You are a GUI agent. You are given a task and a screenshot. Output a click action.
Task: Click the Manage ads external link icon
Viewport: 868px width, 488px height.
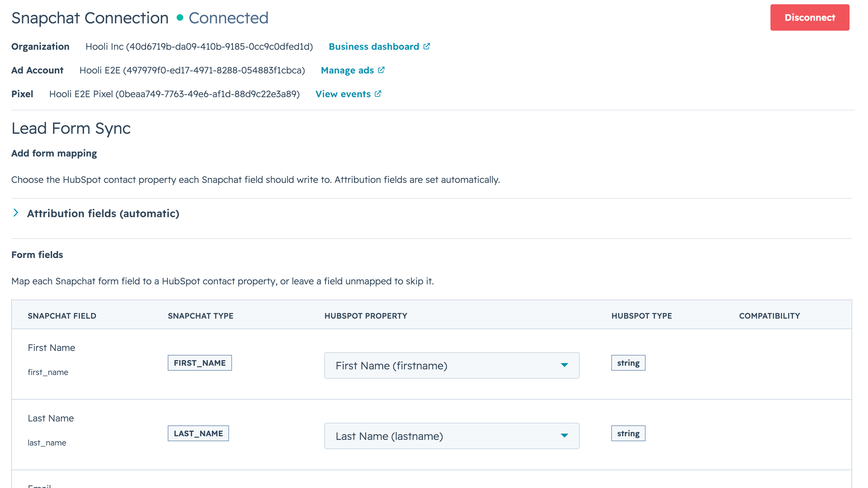(x=381, y=70)
